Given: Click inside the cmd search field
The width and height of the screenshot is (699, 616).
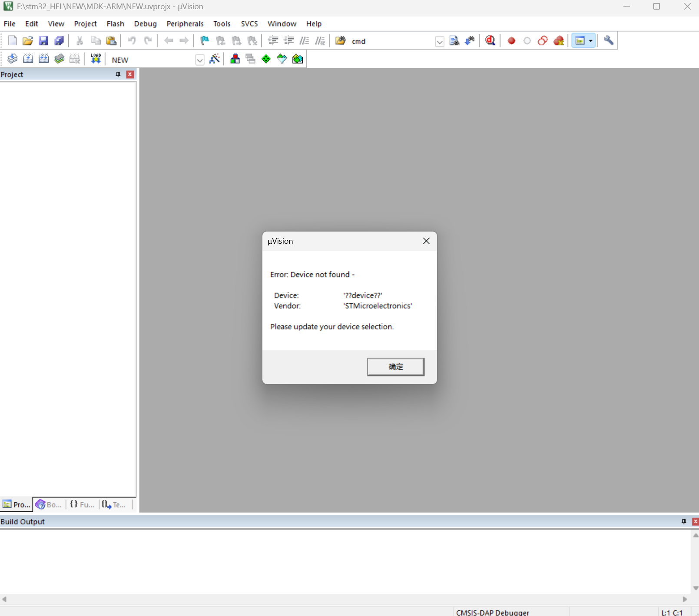Looking at the screenshot, I should [x=393, y=41].
